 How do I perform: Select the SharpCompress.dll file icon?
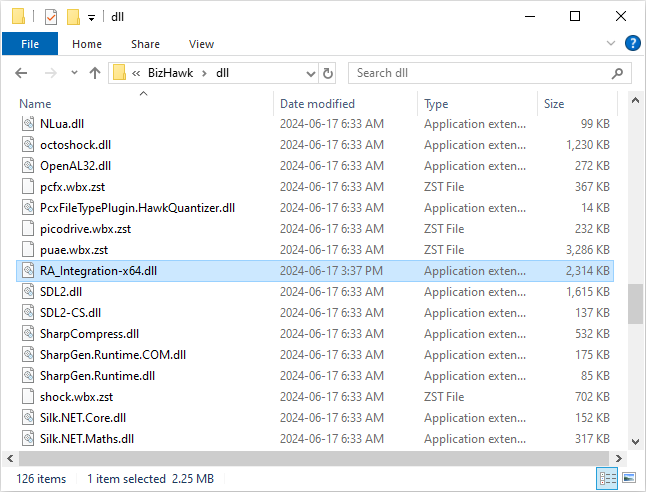pos(28,334)
